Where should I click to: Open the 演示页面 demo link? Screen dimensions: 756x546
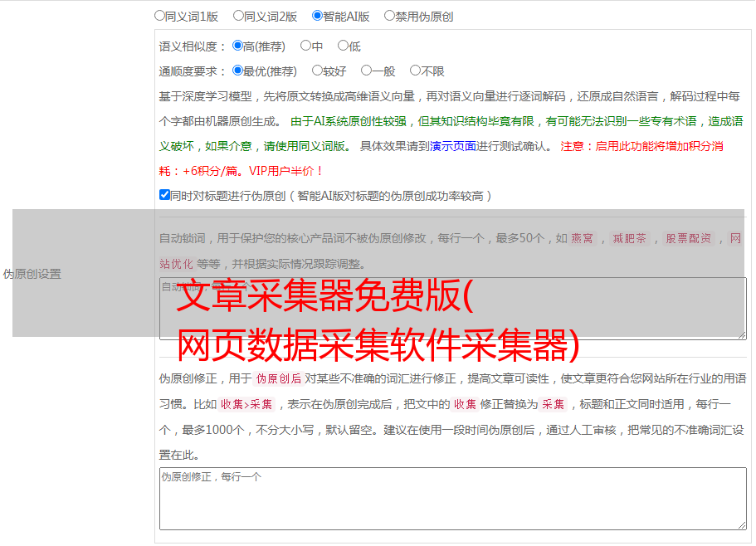coord(452,146)
